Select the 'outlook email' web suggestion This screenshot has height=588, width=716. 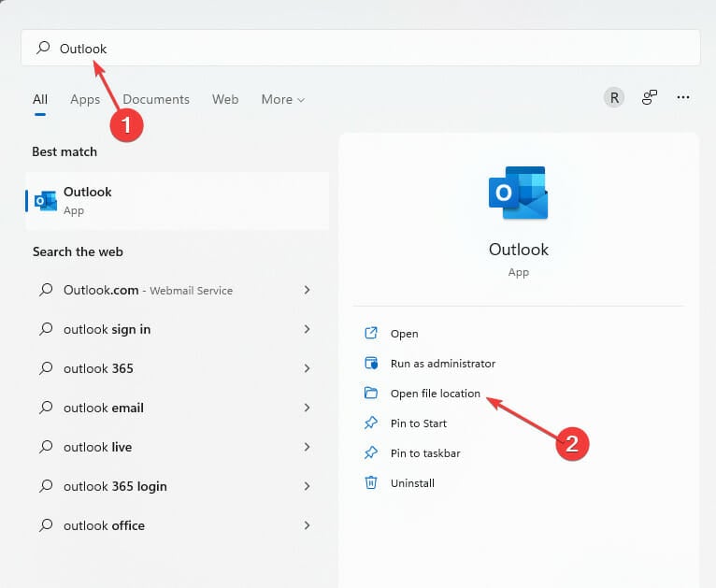tap(104, 409)
